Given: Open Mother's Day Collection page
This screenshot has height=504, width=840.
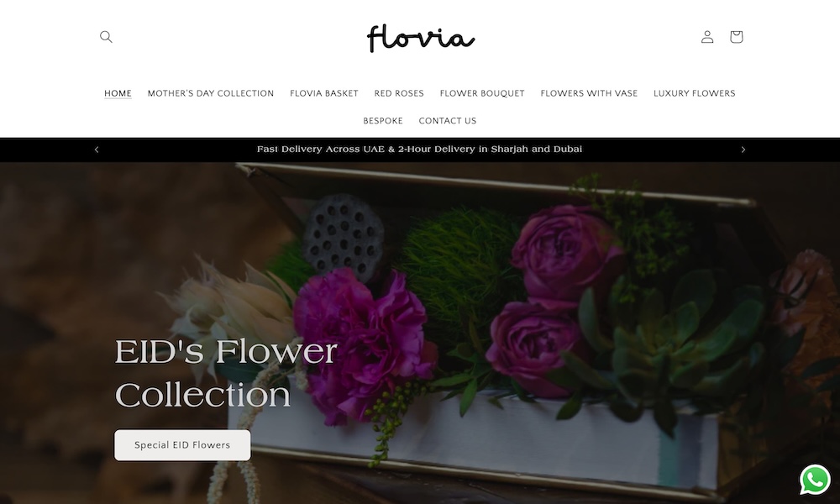Looking at the screenshot, I should tap(211, 93).
